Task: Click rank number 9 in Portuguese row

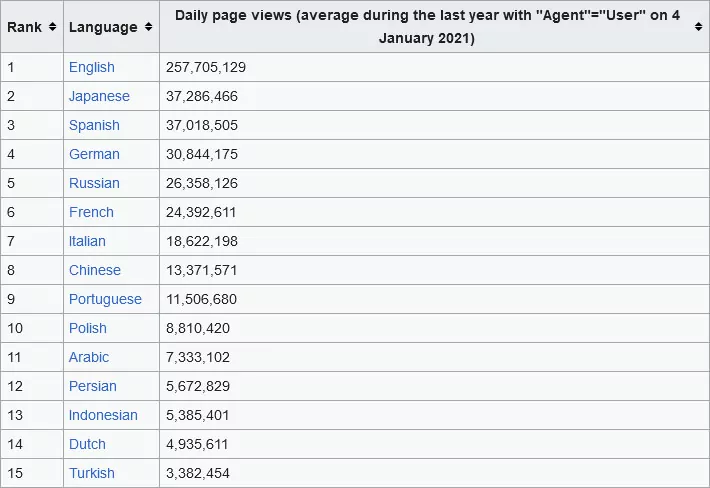Action: pos(11,299)
